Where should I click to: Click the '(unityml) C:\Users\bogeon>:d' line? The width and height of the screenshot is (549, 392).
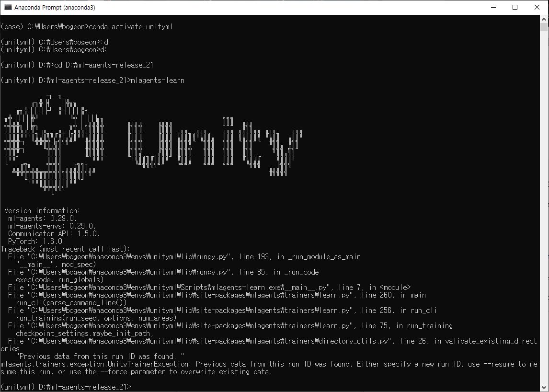(x=54, y=42)
